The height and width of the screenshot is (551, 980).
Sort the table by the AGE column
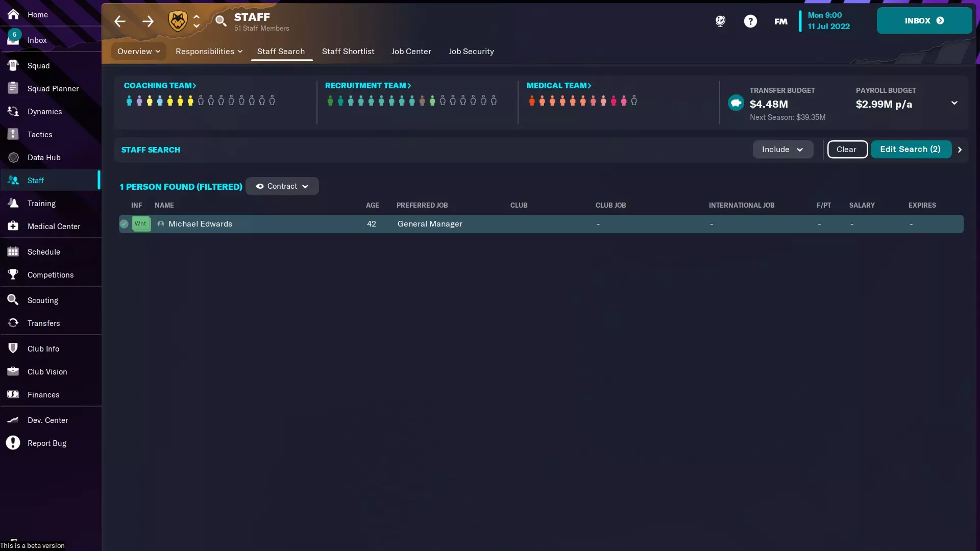(x=372, y=205)
